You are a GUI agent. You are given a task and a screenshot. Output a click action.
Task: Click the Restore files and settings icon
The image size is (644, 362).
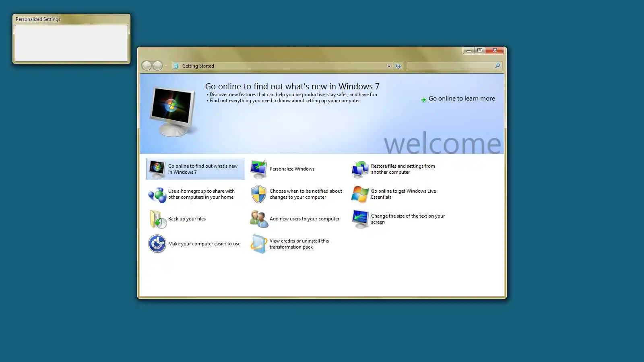[x=360, y=169]
